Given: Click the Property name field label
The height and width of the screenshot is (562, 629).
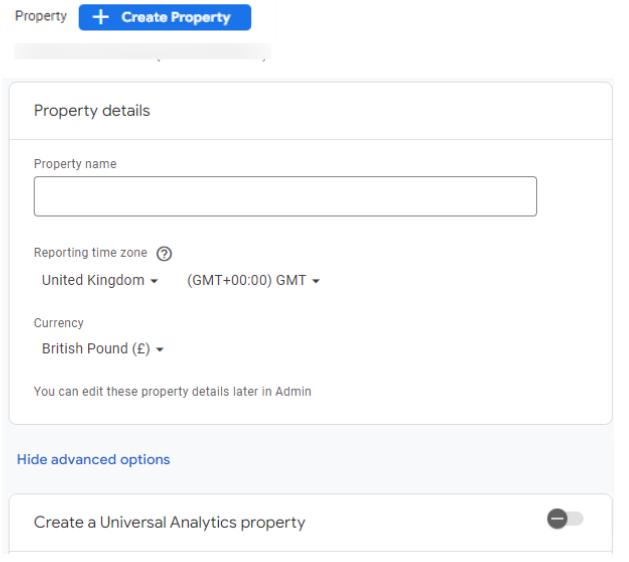Looking at the screenshot, I should click(75, 164).
